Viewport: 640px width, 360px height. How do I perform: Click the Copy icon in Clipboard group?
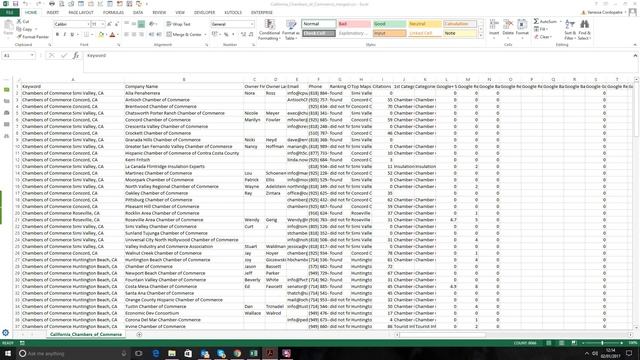tap(19, 29)
